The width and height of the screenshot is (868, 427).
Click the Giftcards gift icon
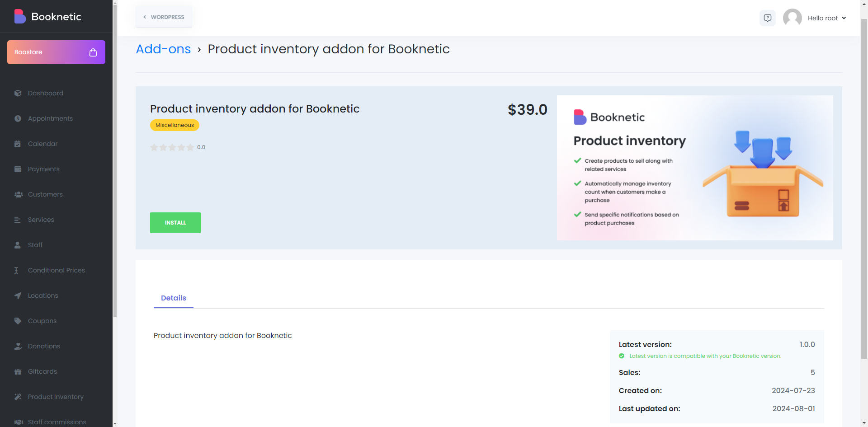pos(18,371)
